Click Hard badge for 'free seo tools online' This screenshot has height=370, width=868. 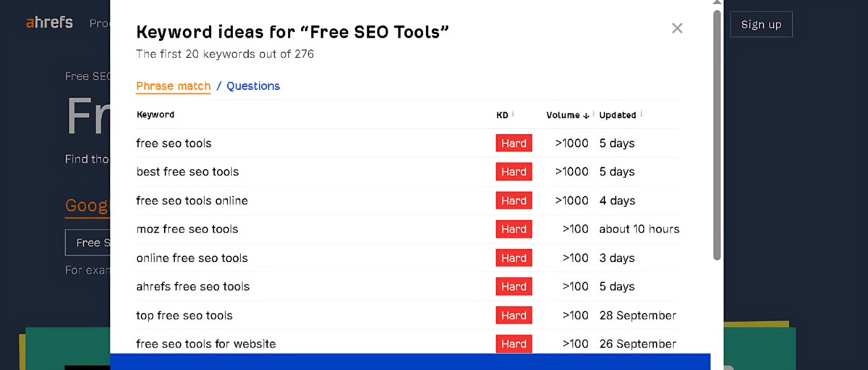pyautogui.click(x=514, y=201)
